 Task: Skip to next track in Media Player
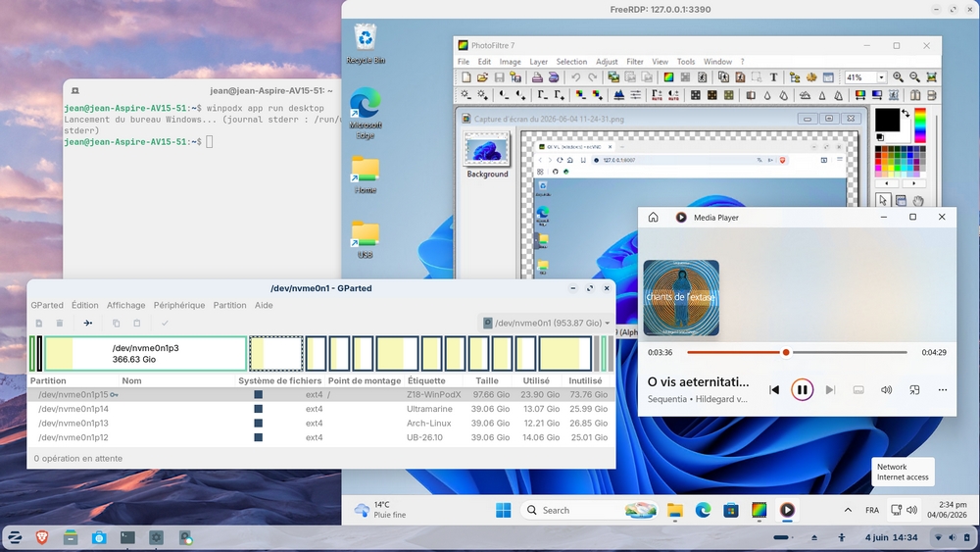pos(830,390)
